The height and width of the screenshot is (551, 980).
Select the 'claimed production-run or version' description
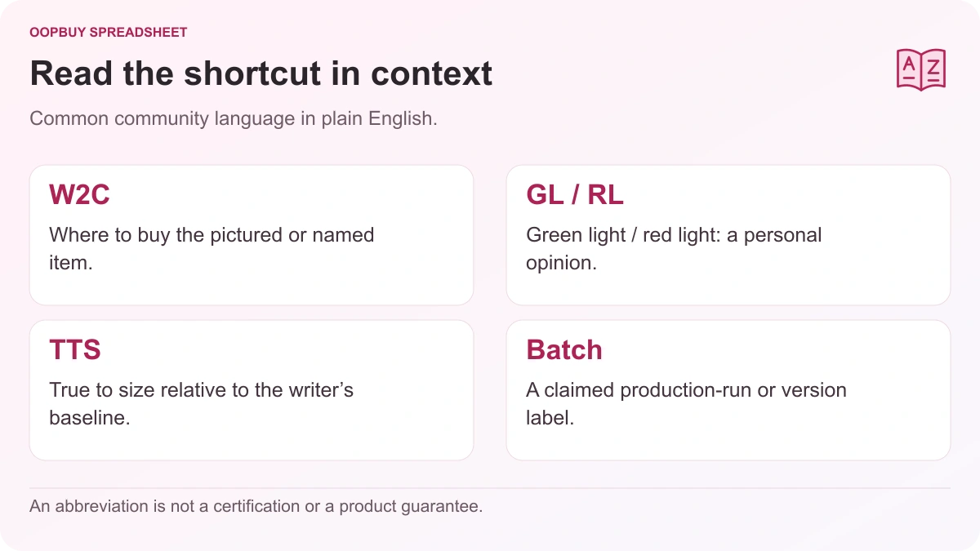(x=686, y=404)
